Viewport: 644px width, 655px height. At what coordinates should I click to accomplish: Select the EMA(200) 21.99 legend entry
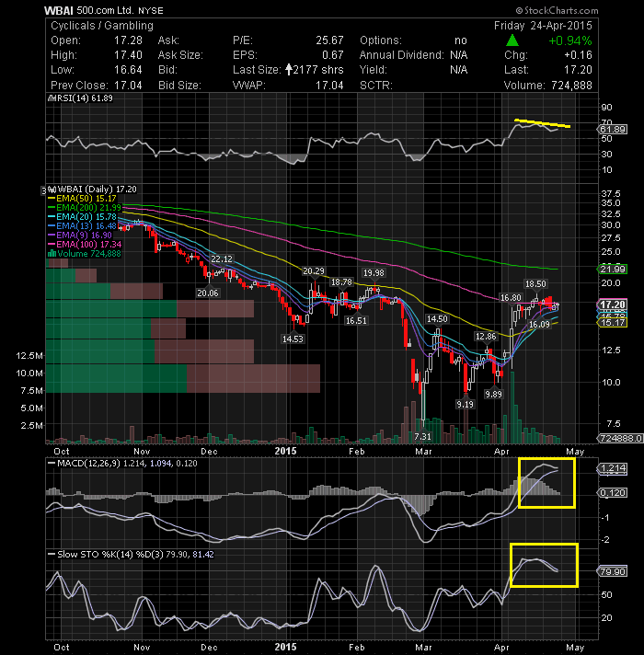85,208
